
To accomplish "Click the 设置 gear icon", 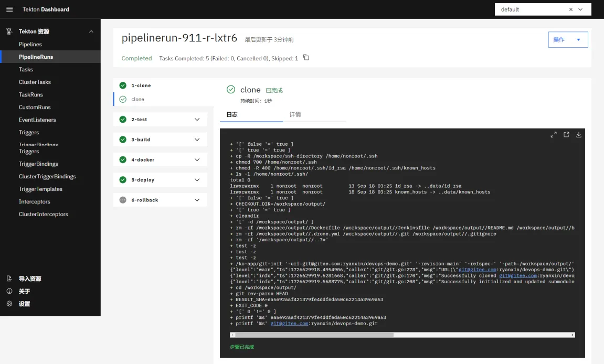I will click(9, 304).
